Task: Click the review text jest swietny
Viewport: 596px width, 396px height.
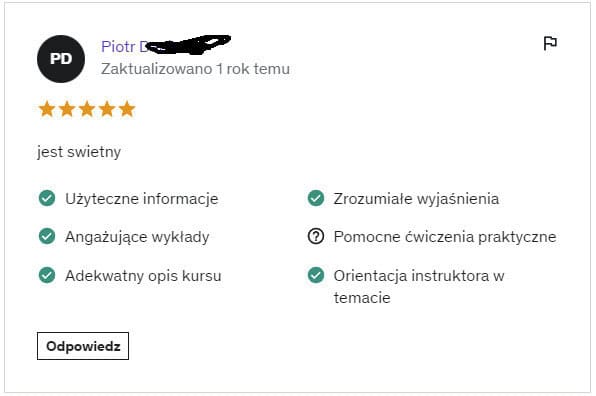Action: point(79,152)
